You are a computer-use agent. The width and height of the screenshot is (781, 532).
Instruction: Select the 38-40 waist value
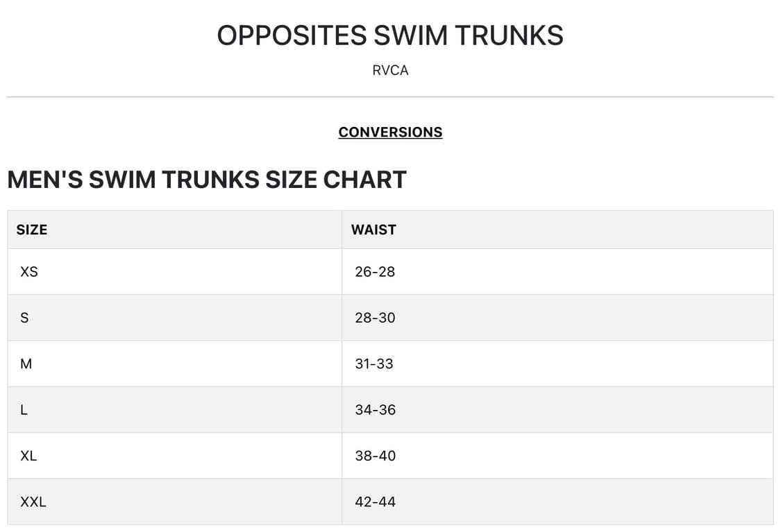coord(375,456)
